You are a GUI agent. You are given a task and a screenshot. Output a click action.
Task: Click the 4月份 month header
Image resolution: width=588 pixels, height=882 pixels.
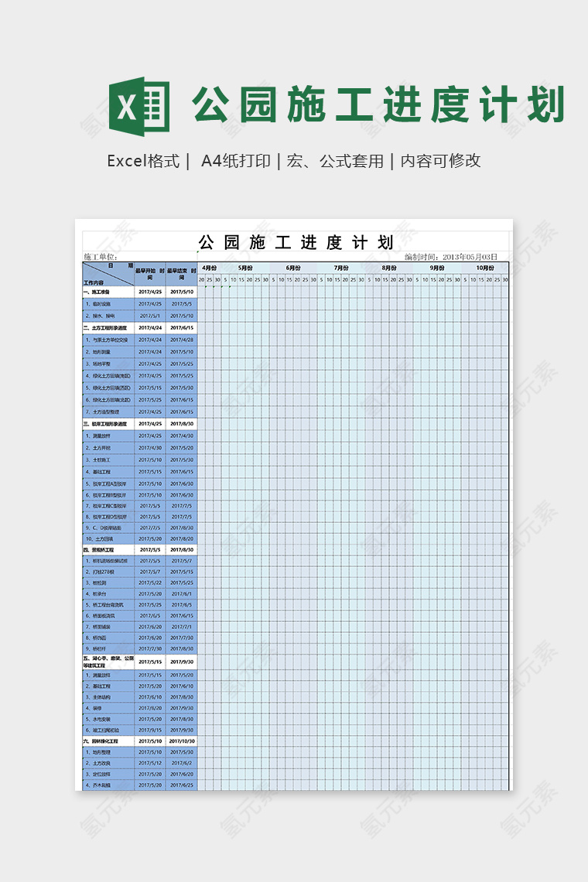(x=210, y=268)
